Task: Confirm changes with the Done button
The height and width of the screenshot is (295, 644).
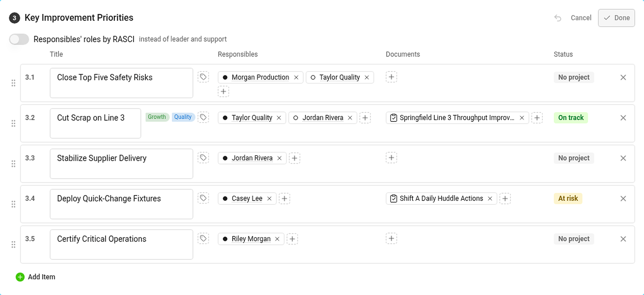Action: pos(617,18)
